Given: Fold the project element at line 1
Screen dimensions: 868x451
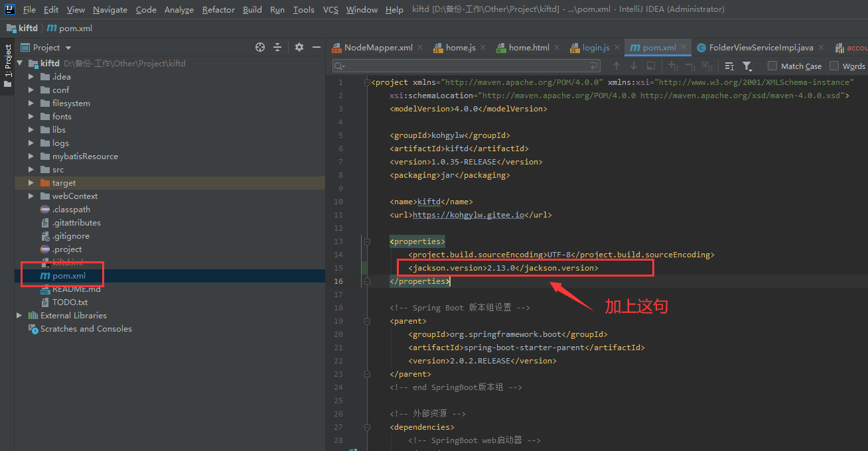Looking at the screenshot, I should point(366,82).
